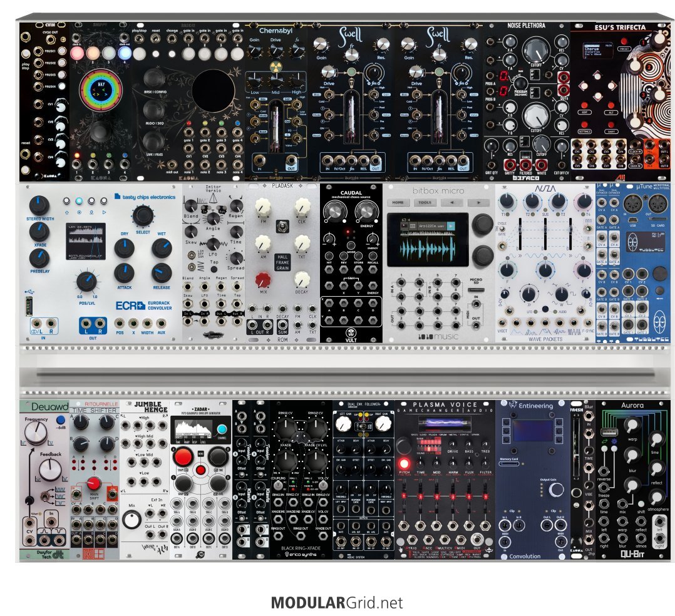
Task: Flip the COUPLING switch on Black Ring-Xfade
Action: (278, 485)
